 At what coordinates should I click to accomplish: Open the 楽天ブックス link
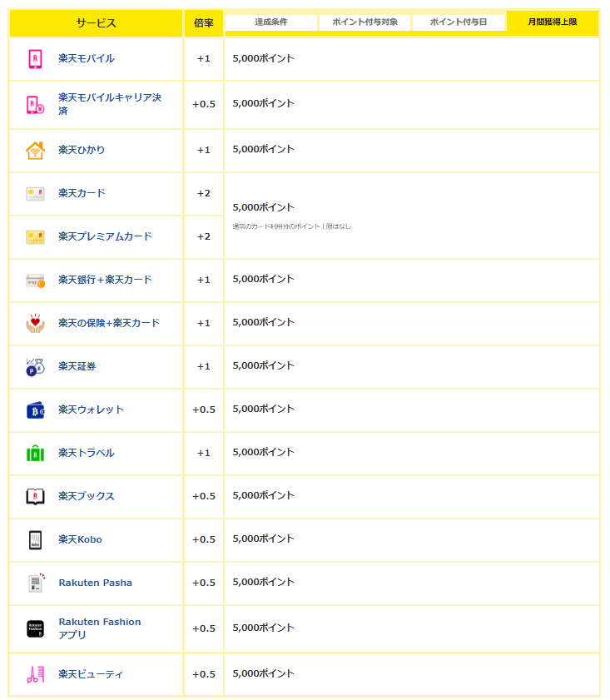point(87,496)
